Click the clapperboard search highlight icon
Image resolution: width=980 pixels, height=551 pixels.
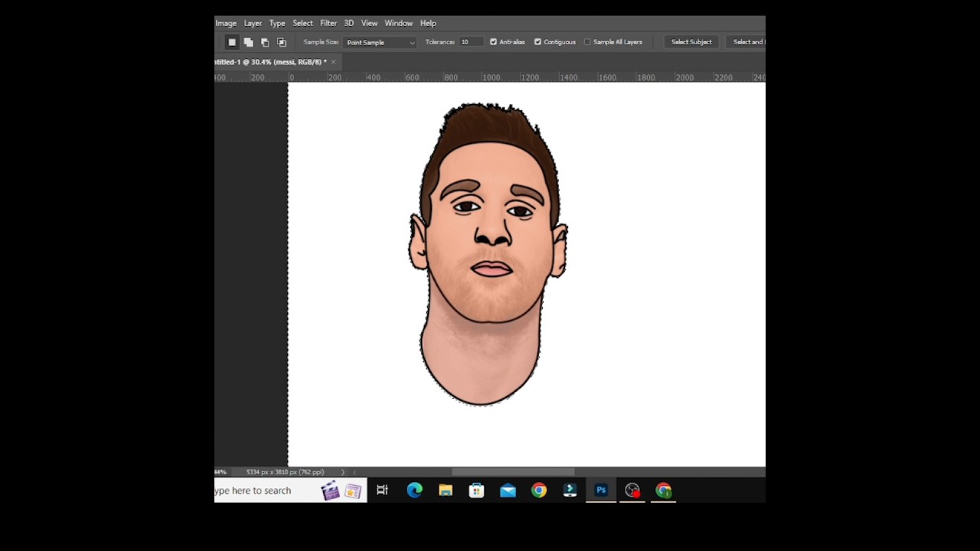click(330, 491)
